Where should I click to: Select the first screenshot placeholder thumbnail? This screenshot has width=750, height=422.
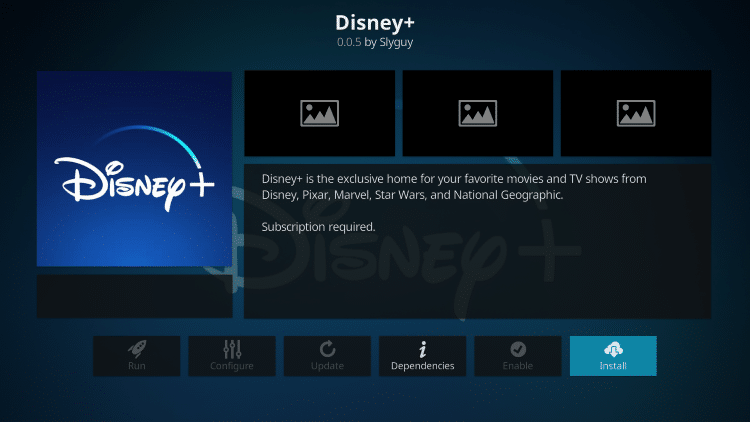pos(320,113)
